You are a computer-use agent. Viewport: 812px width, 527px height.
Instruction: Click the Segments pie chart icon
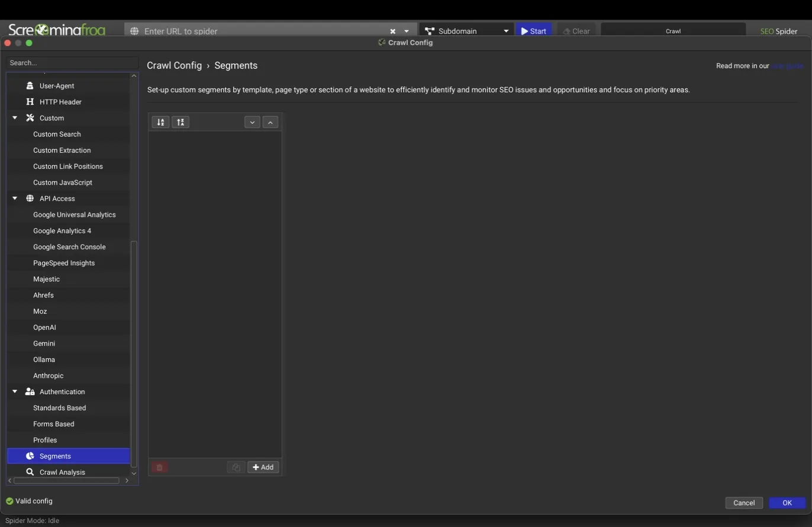pyautogui.click(x=30, y=456)
